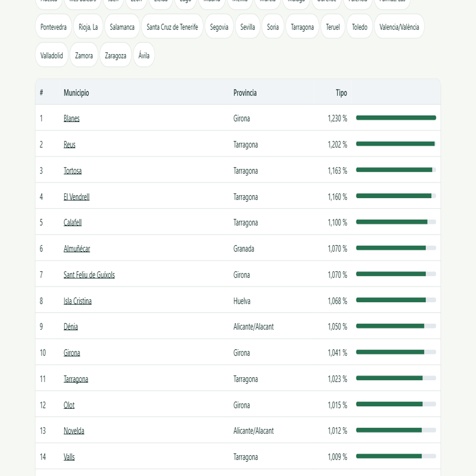
Task: Select the Tarragona province filter chip
Action: pos(302,27)
